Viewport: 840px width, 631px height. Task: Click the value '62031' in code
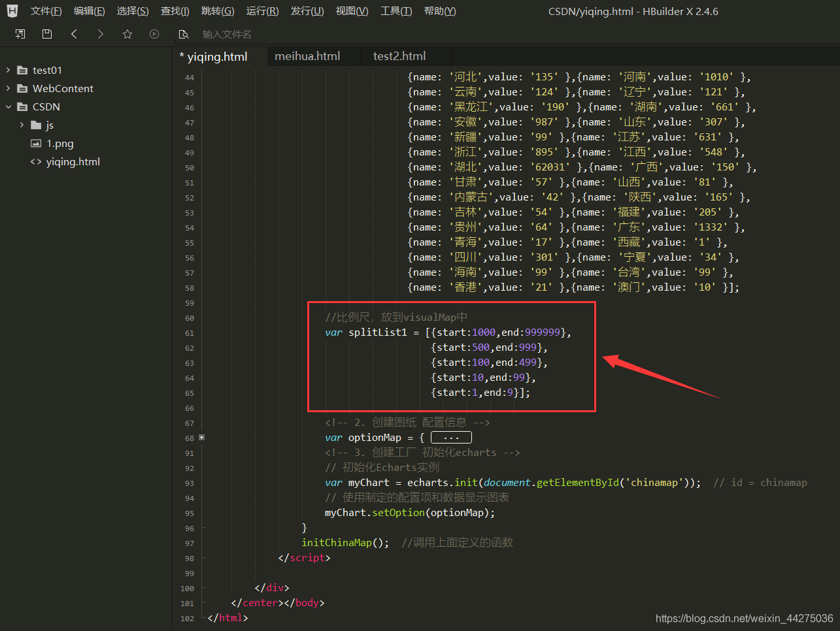coord(550,167)
